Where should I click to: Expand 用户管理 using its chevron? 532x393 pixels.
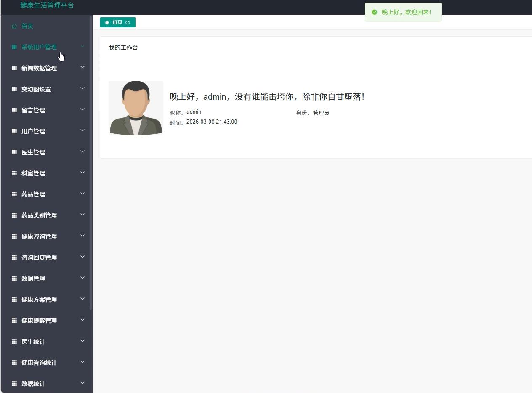pyautogui.click(x=82, y=130)
